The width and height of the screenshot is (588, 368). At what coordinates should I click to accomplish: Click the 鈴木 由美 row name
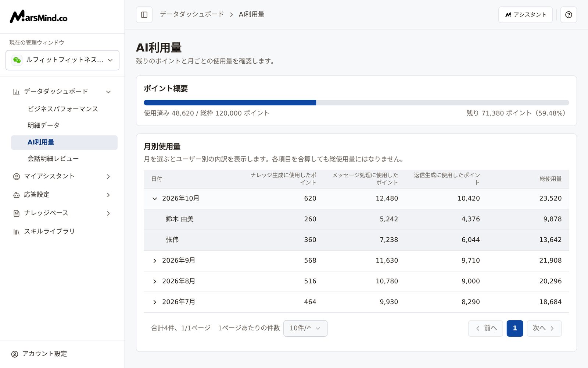180,219
